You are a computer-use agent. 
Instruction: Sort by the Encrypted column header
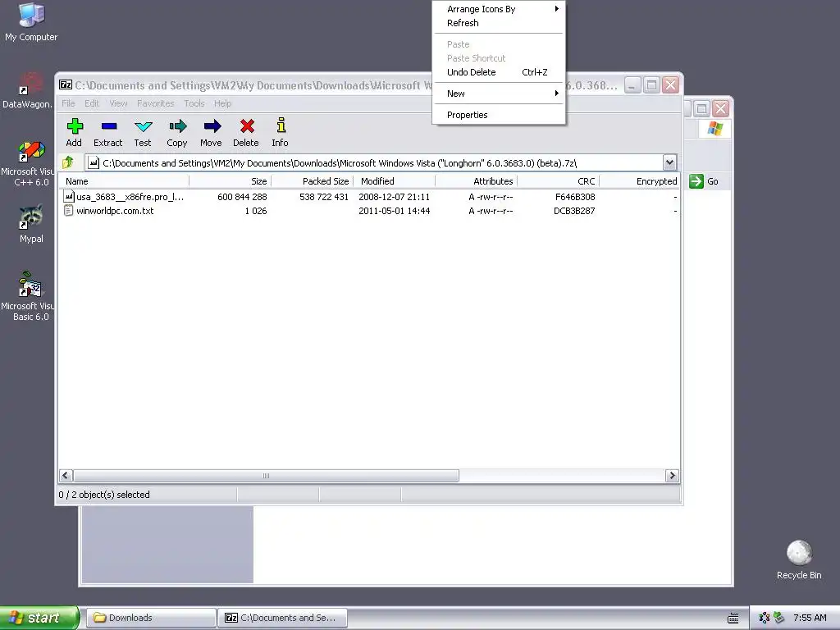tap(640, 181)
